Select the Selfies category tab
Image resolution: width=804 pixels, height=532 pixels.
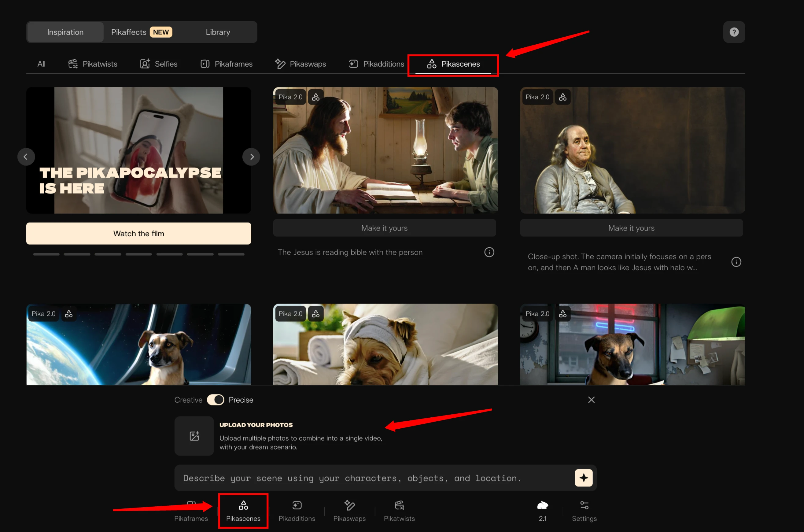click(159, 64)
